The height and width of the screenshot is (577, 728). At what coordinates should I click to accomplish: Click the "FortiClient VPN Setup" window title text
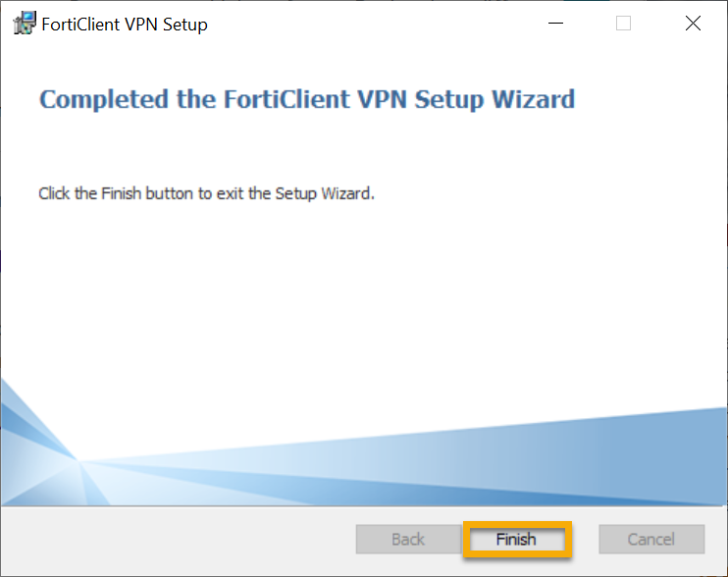pyautogui.click(x=125, y=25)
